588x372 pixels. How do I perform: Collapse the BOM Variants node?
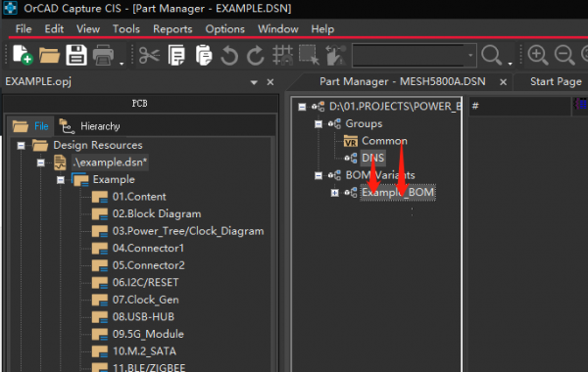click(318, 175)
